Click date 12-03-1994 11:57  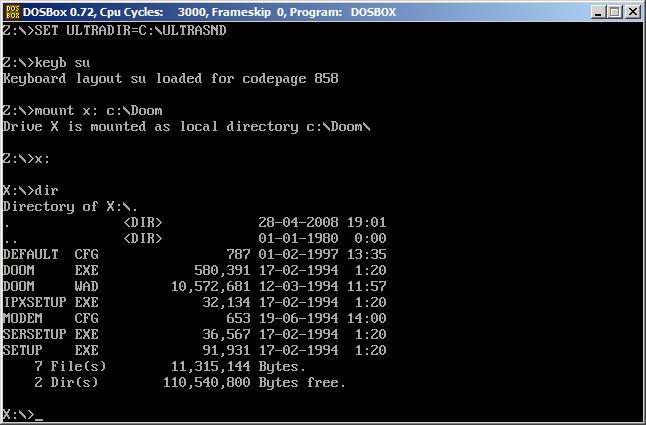coord(323,287)
